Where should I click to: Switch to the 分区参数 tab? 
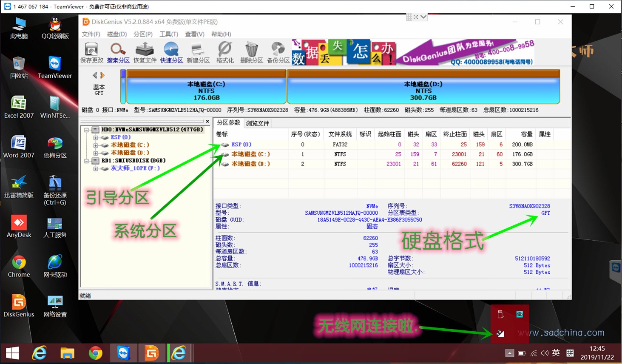point(228,122)
